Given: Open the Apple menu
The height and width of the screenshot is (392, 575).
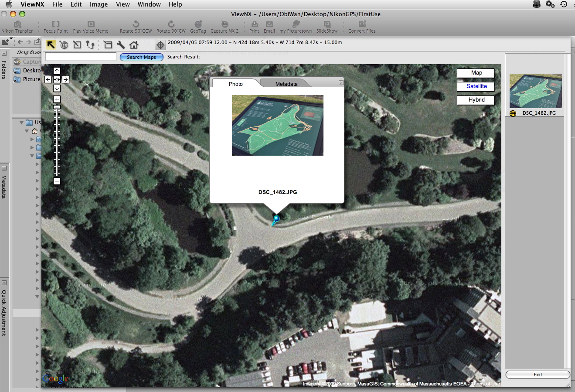Looking at the screenshot, I should pos(9,4).
